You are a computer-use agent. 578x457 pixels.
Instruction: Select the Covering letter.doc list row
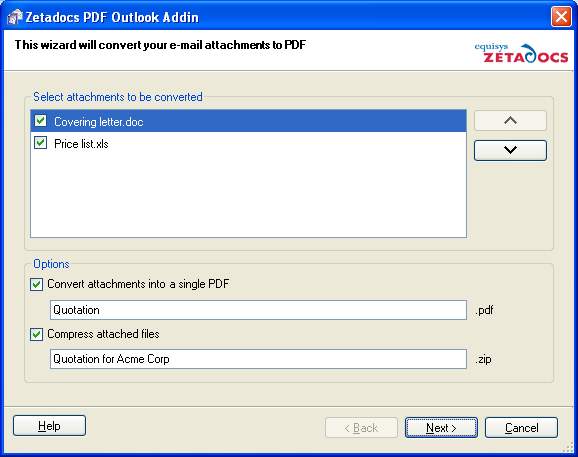[248, 121]
